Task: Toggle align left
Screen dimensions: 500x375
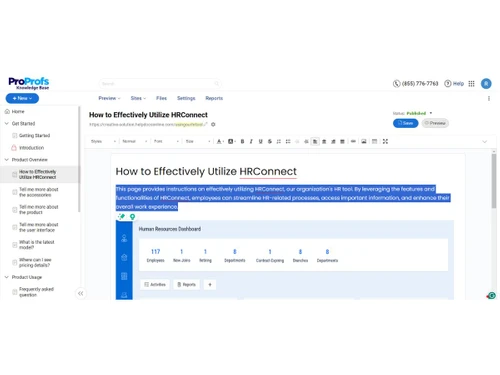Action: [315, 141]
